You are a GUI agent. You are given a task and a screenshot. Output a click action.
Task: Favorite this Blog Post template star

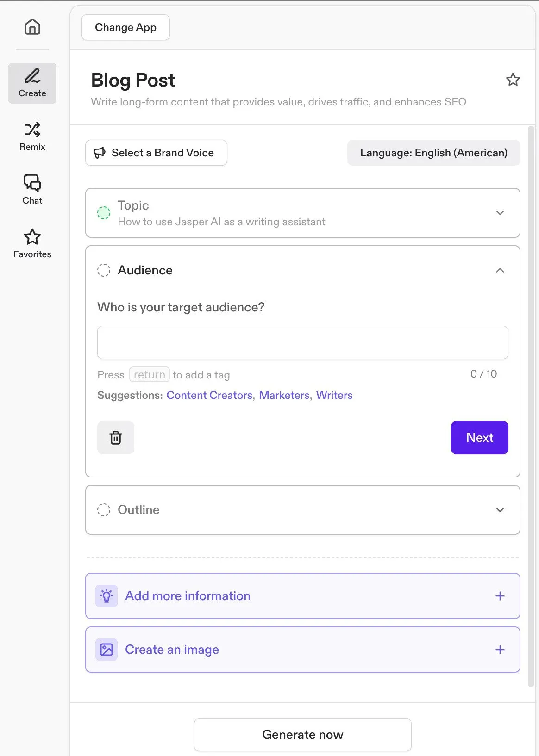(513, 80)
